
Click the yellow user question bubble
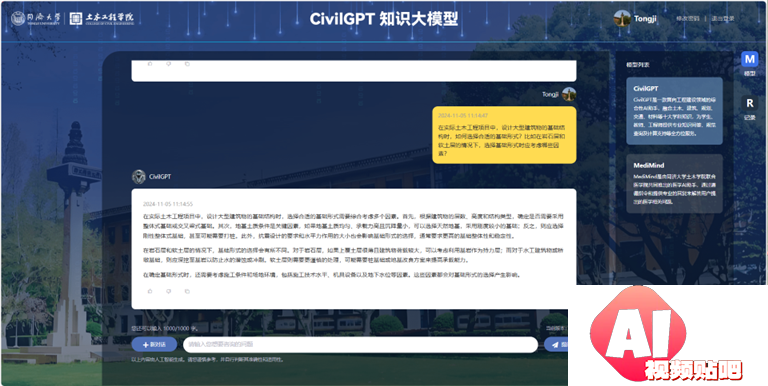(504, 135)
